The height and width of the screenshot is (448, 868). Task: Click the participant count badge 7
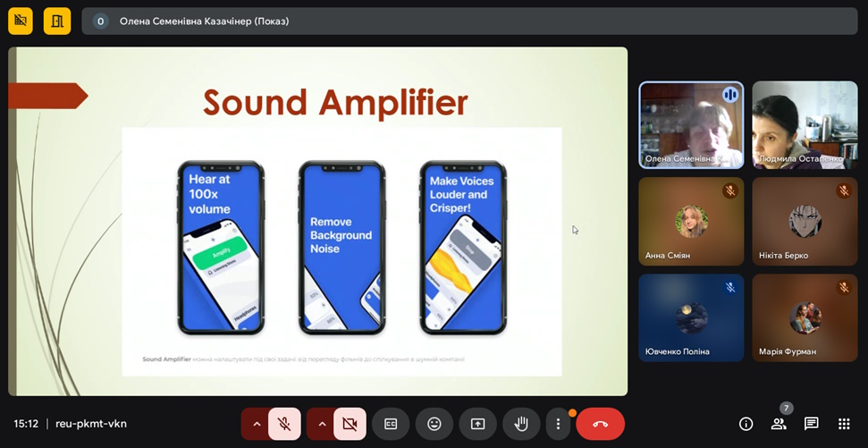coord(786,409)
